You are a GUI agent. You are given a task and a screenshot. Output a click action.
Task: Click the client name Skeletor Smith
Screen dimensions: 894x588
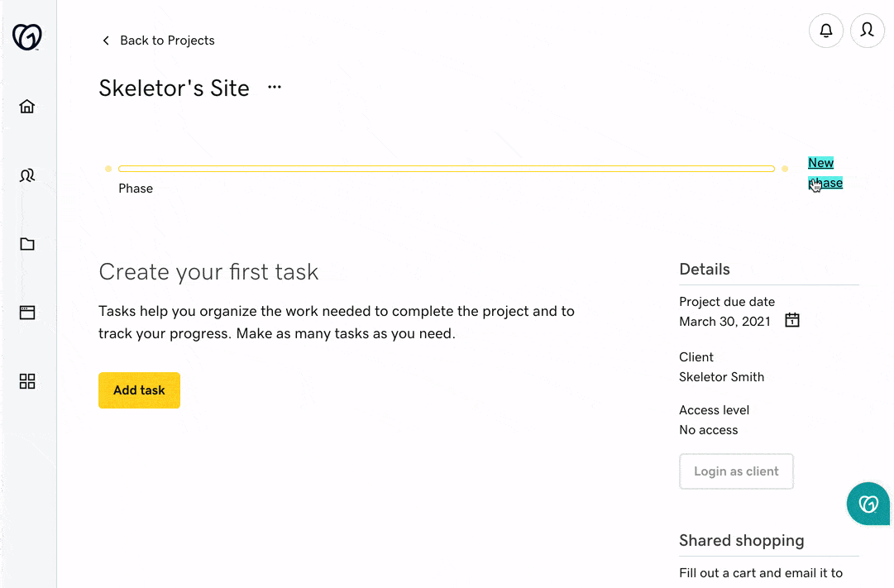pyautogui.click(x=721, y=377)
